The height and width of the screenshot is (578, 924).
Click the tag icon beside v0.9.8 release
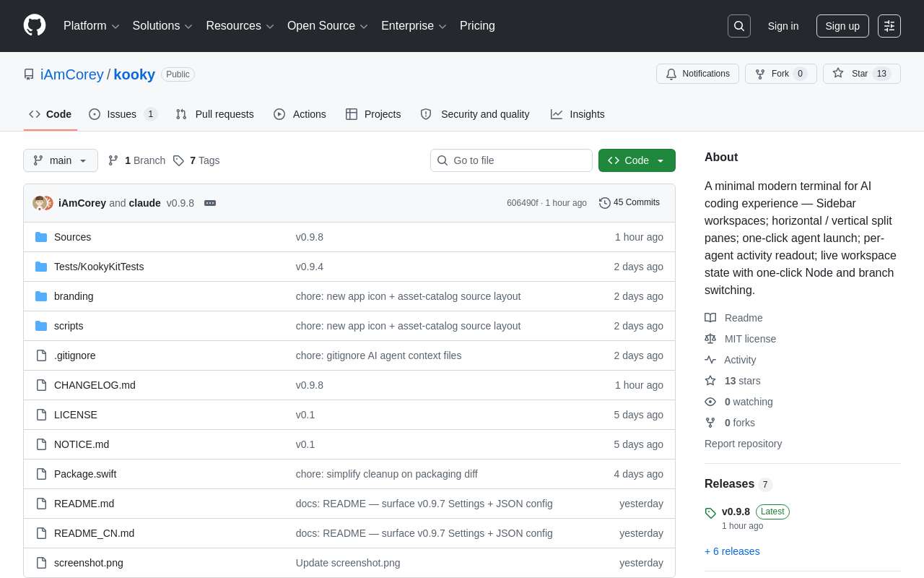click(x=710, y=513)
